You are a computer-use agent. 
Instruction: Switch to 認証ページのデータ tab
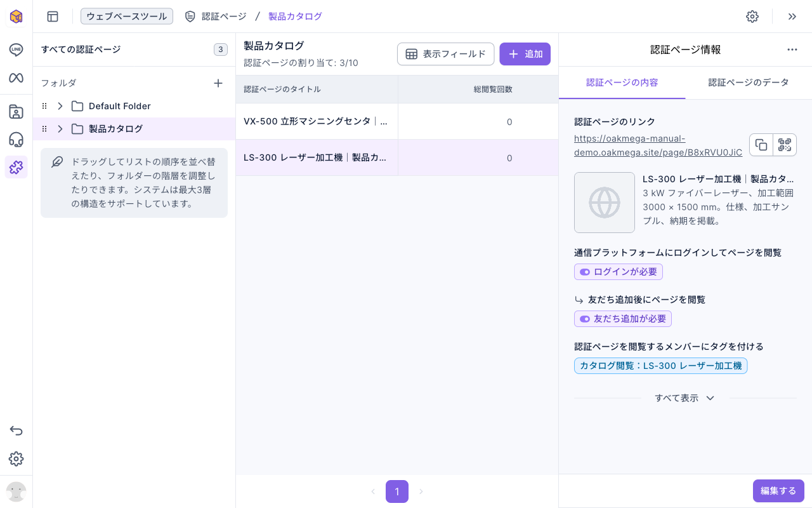coord(749,83)
